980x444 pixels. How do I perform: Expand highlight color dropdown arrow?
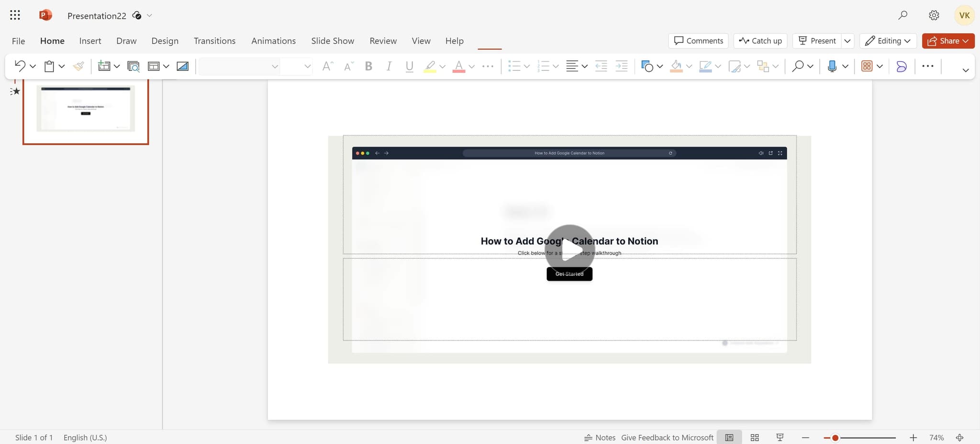(442, 66)
